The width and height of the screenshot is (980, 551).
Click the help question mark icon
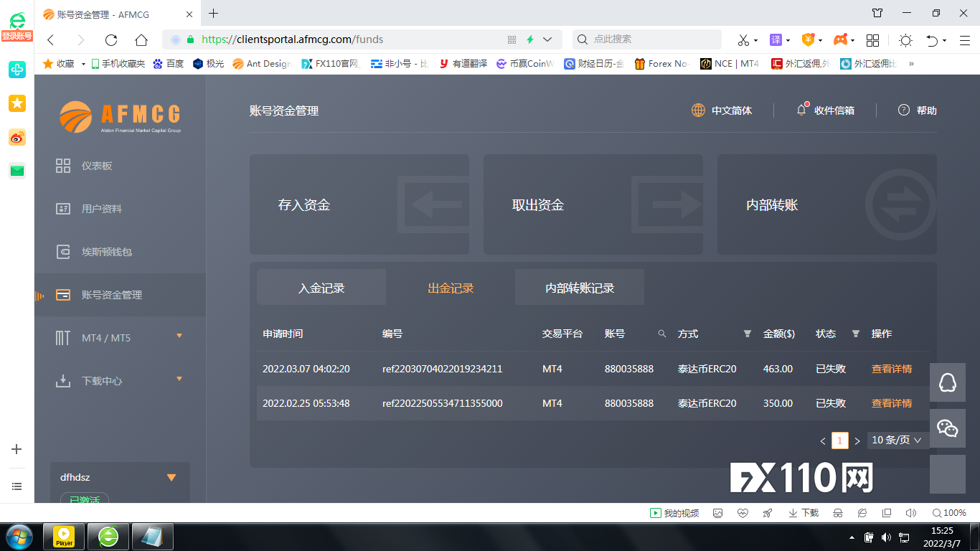click(x=904, y=110)
